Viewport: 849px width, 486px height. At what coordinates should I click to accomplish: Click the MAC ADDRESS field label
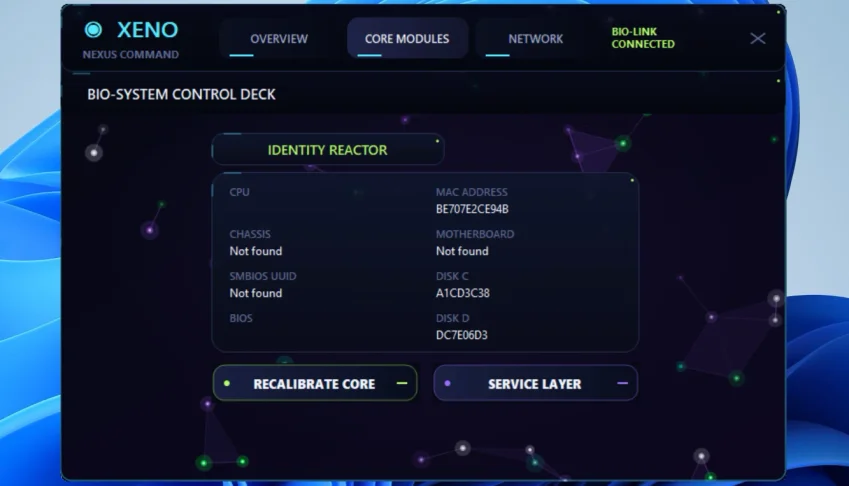click(472, 192)
